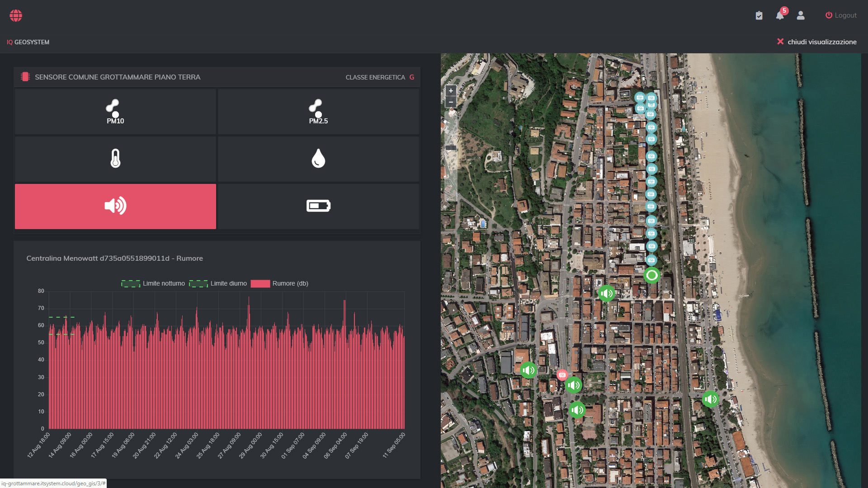Click the 80 value on the y-axis
The width and height of the screenshot is (868, 488).
tap(41, 291)
